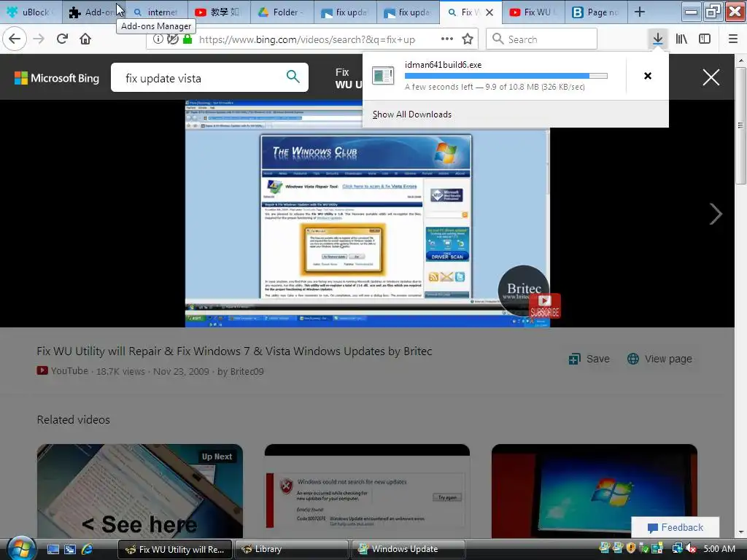
Task: Open the browser home page
Action: [x=85, y=39]
